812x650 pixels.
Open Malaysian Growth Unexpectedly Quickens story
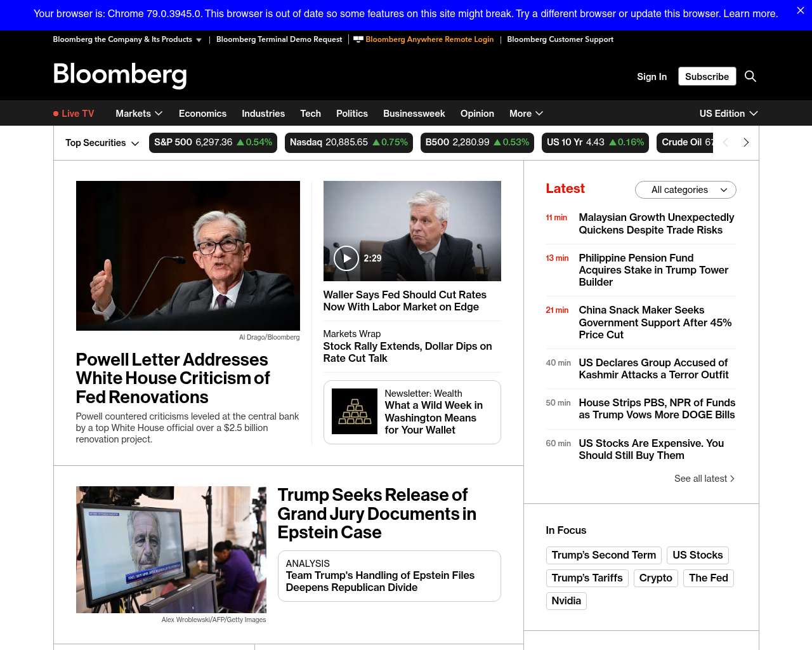point(657,223)
